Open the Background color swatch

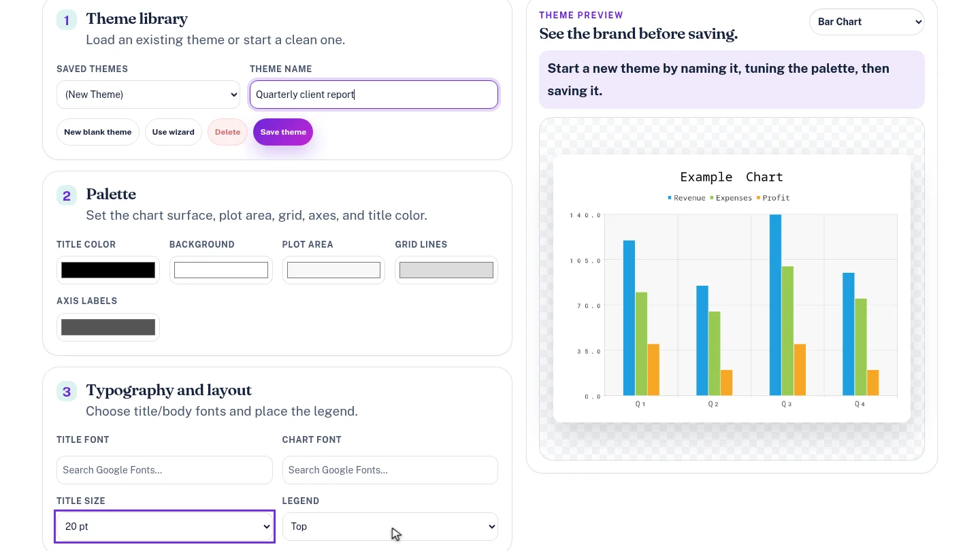[221, 270]
